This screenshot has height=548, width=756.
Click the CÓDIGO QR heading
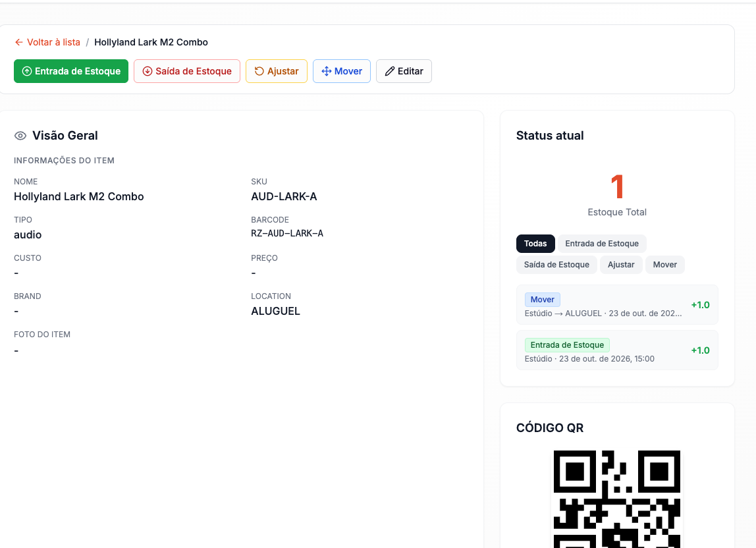click(550, 428)
